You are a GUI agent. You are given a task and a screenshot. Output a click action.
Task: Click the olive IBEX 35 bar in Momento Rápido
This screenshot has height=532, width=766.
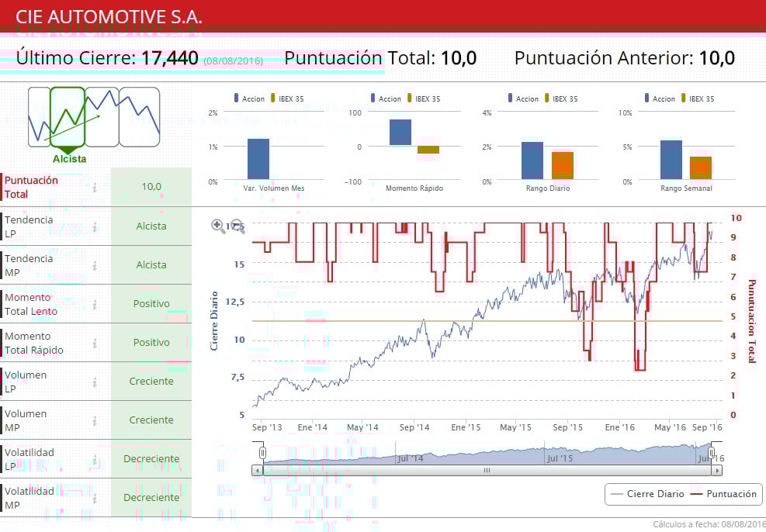click(x=428, y=150)
